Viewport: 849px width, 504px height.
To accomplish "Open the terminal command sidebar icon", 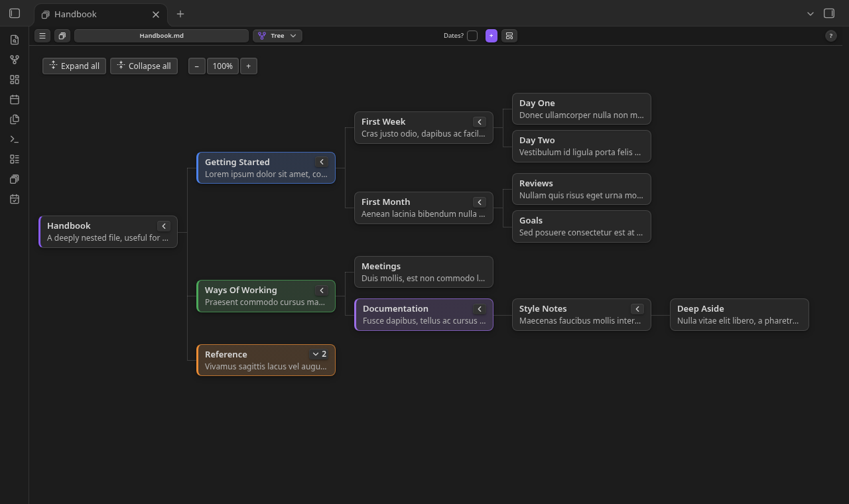I will pyautogui.click(x=15, y=139).
